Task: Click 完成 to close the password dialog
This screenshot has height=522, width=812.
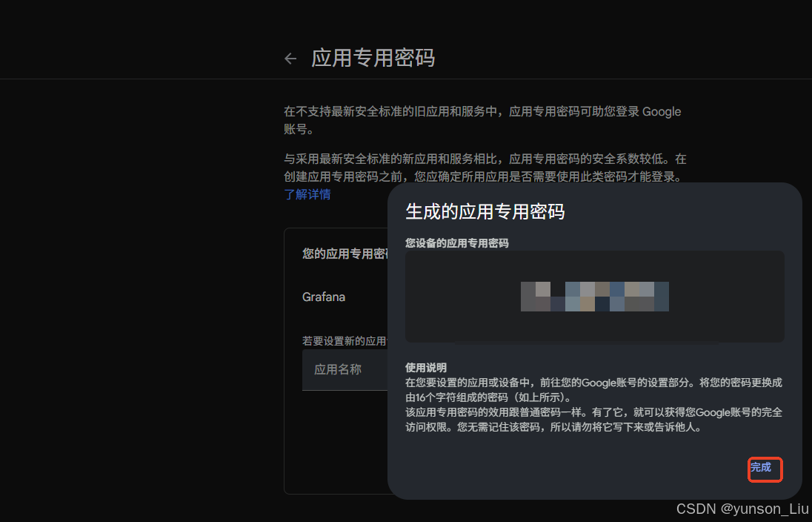Action: (765, 469)
